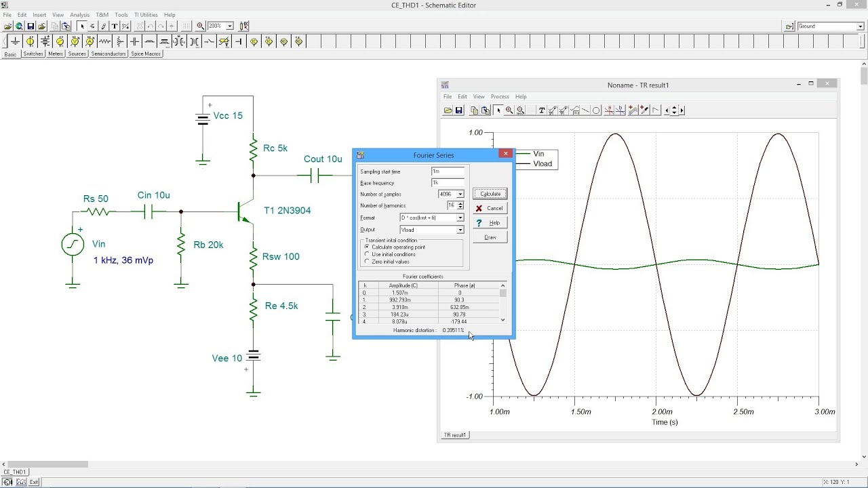Save the diagram in the TR result window
Viewport: 868px width, 488px height.
(x=459, y=110)
